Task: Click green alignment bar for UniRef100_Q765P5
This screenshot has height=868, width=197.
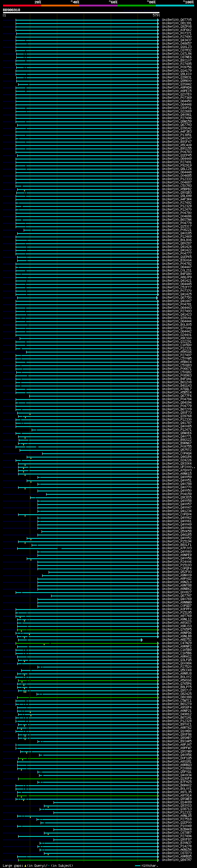Action: click(88, 629)
